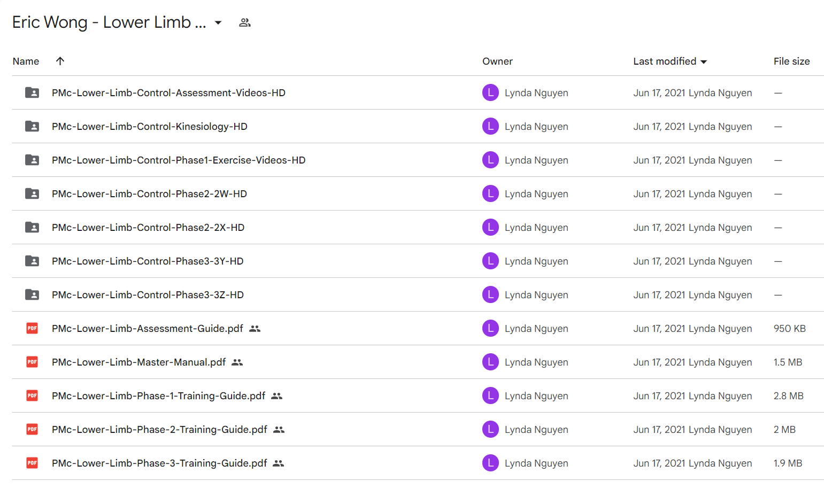Screen dimensions: 824x504
Task: Click folder icon for Phase3-3Z-HD
Action: [32, 294]
